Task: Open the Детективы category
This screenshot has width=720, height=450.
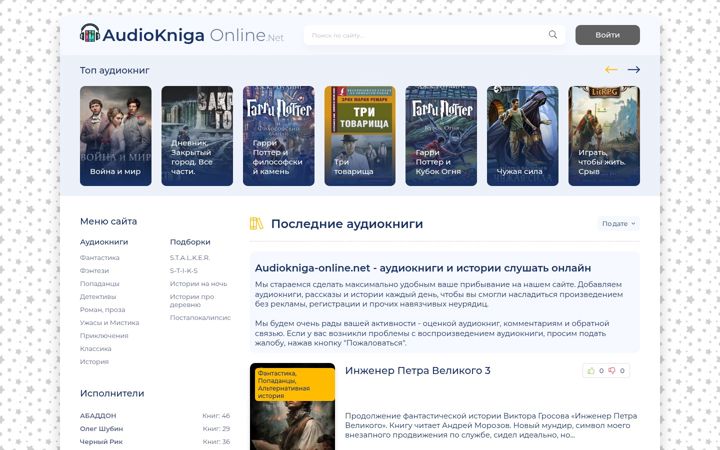Action: click(98, 297)
